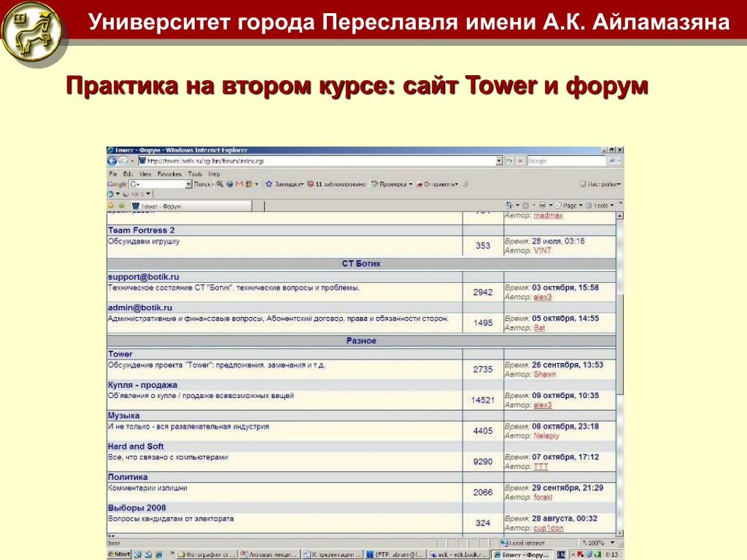The width and height of the screenshot is (747, 560).
Task: Open the Выборы 2008 forum
Action: (x=136, y=507)
